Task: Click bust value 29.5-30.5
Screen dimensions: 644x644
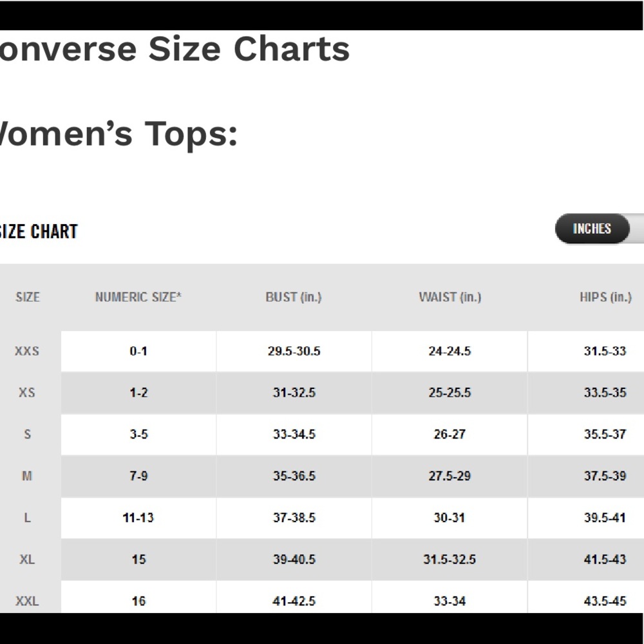Action: pyautogui.click(x=294, y=351)
